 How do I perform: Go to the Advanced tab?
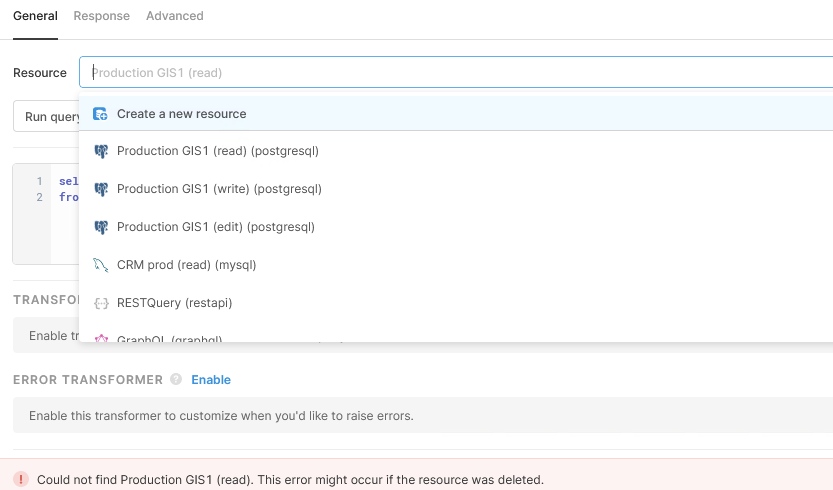174,16
